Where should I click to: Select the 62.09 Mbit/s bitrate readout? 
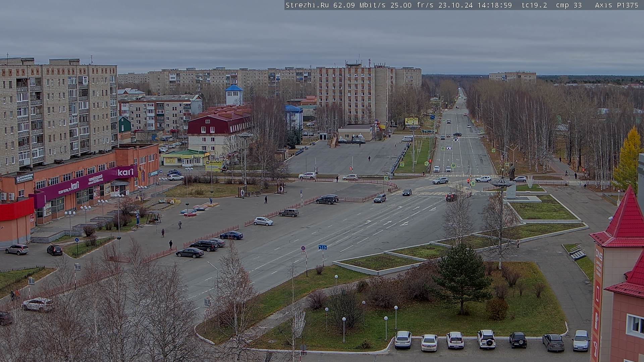point(360,5)
